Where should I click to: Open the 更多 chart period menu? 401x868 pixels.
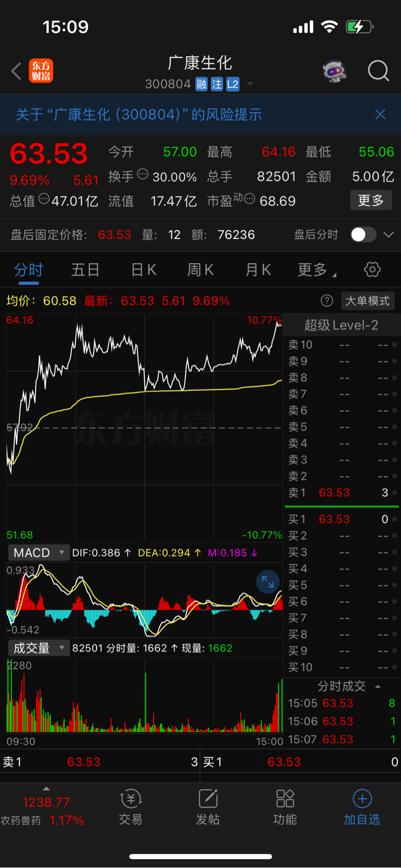pyautogui.click(x=316, y=270)
